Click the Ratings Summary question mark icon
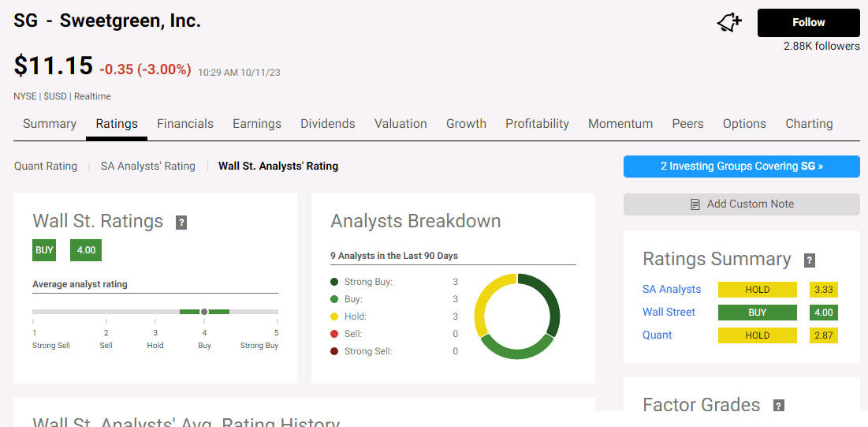 [x=809, y=260]
